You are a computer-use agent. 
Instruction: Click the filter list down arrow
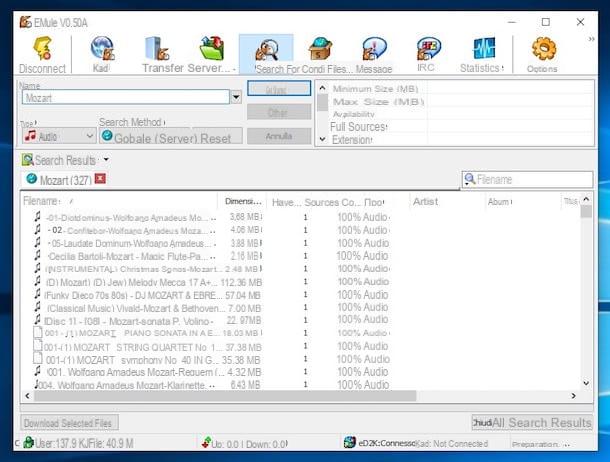[x=322, y=139]
